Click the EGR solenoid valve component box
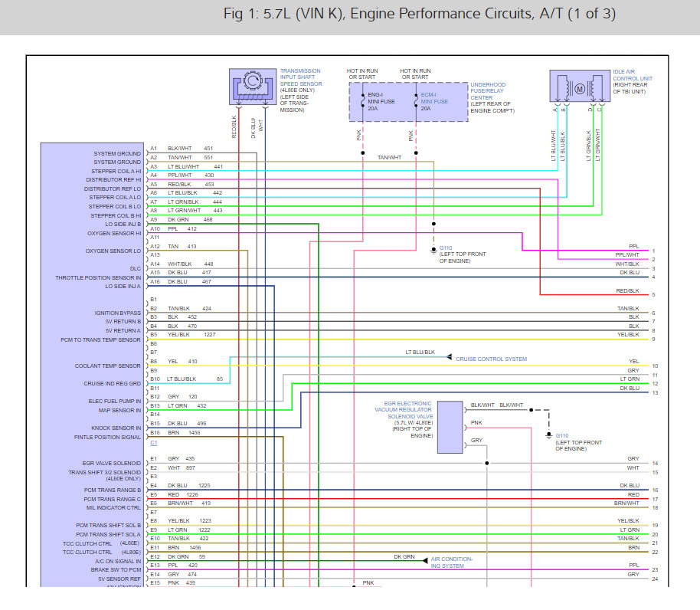This screenshot has width=700, height=610. (x=450, y=428)
